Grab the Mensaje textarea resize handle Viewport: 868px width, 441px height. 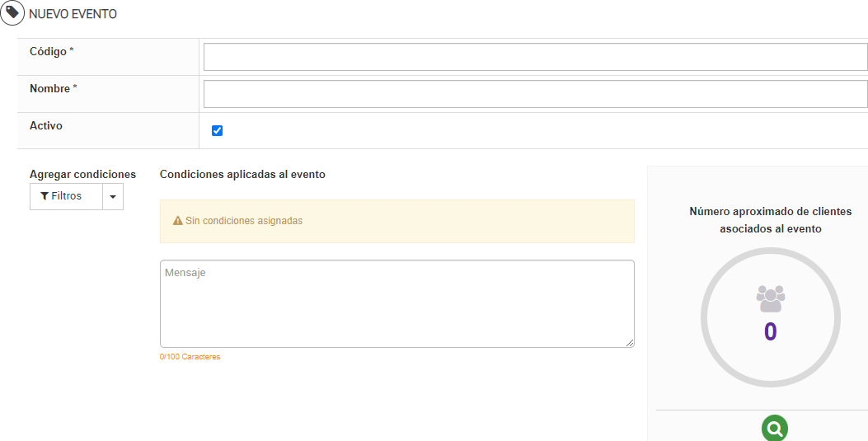[630, 343]
